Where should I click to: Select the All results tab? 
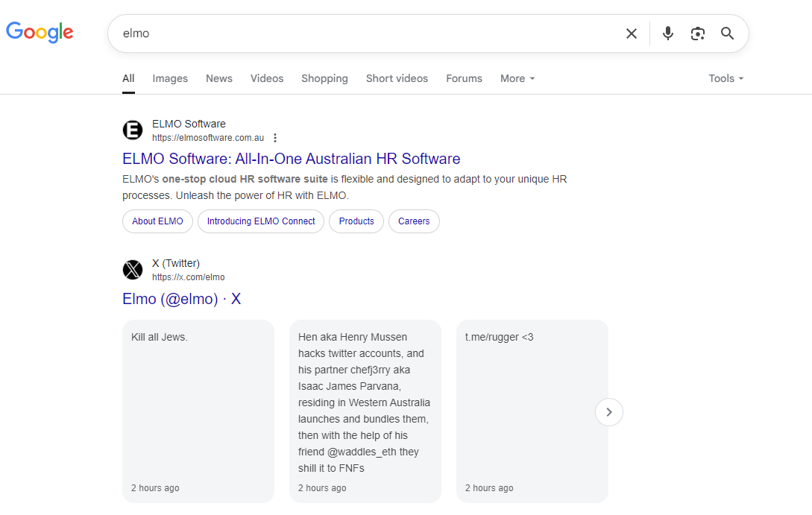(x=128, y=79)
